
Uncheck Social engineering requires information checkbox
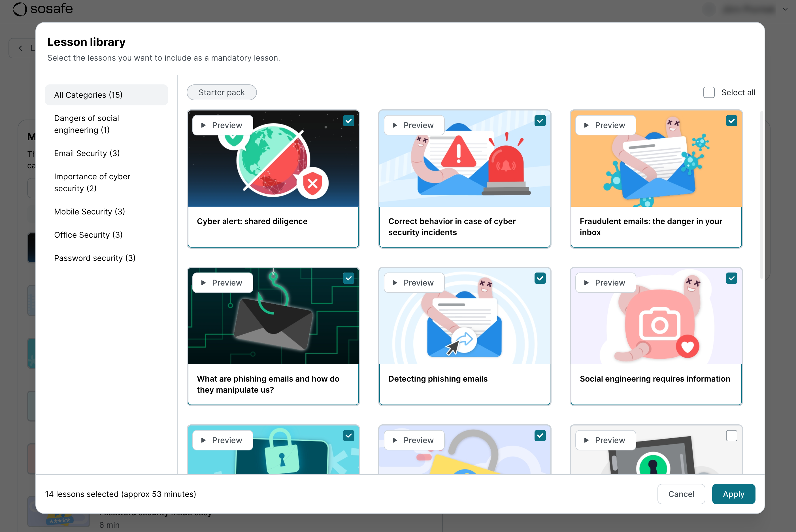tap(731, 278)
